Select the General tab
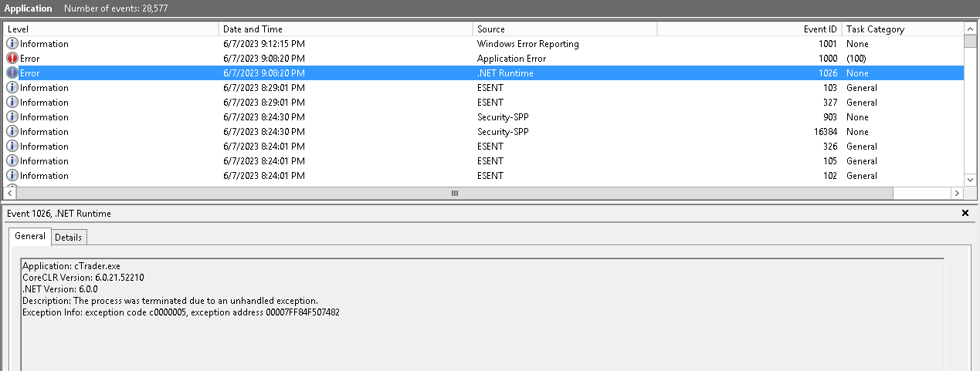Image resolution: width=980 pixels, height=371 pixels. [30, 236]
